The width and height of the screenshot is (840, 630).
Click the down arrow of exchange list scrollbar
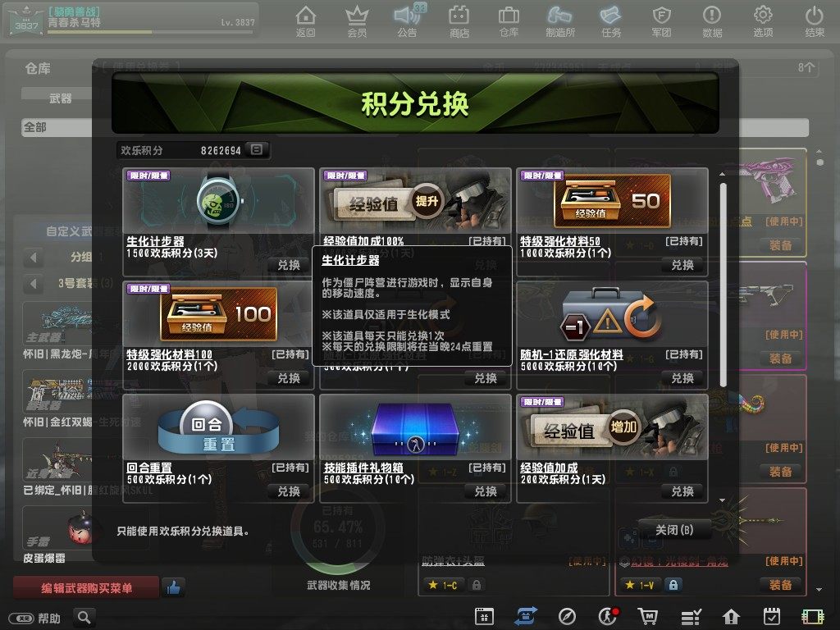pos(722,500)
